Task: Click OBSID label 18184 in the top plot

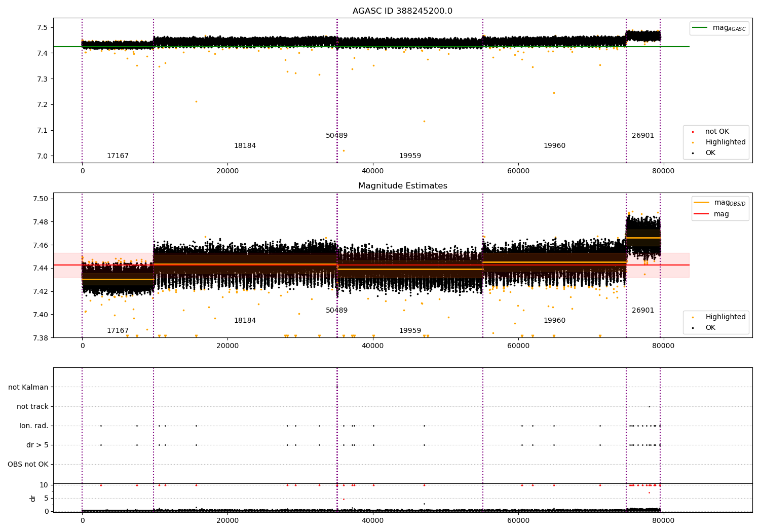Action: [x=245, y=146]
